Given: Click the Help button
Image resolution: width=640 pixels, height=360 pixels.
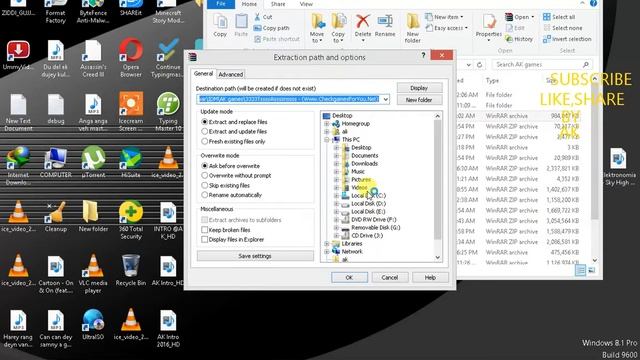Looking at the screenshot, I should coord(430,278).
